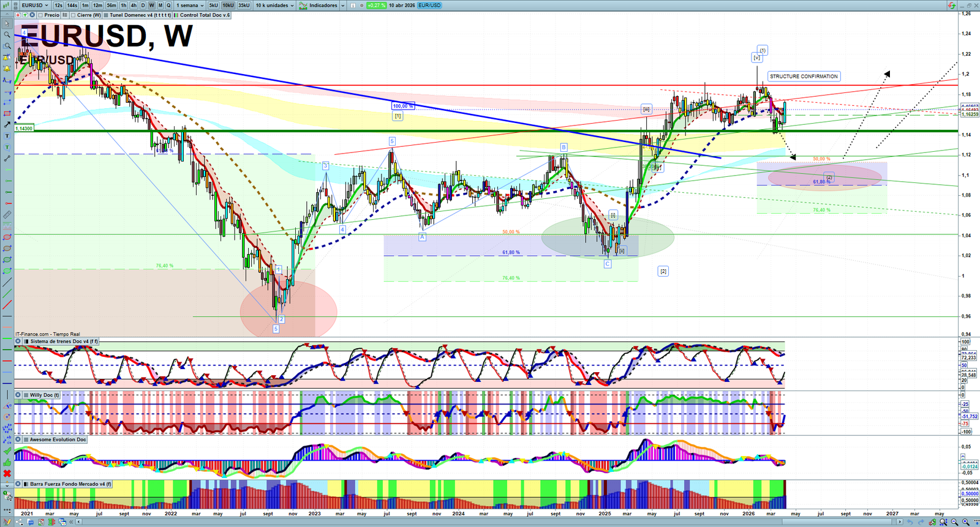
Task: Toggle the Barra Fuerza Fondo Mercado swatch
Action: point(26,484)
